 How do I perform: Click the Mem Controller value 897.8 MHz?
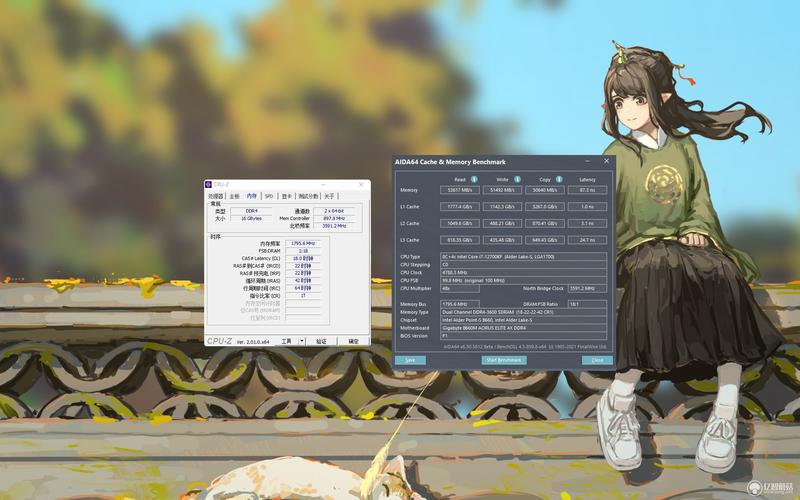tap(334, 218)
